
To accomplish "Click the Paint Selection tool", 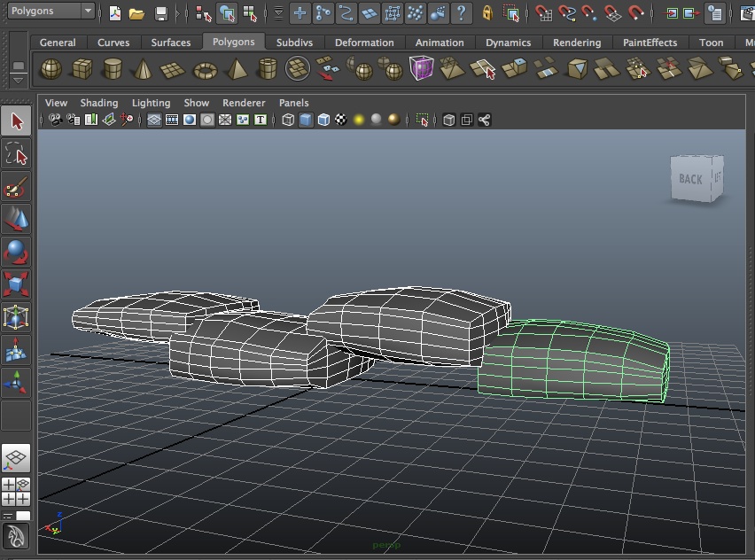I will pos(16,187).
